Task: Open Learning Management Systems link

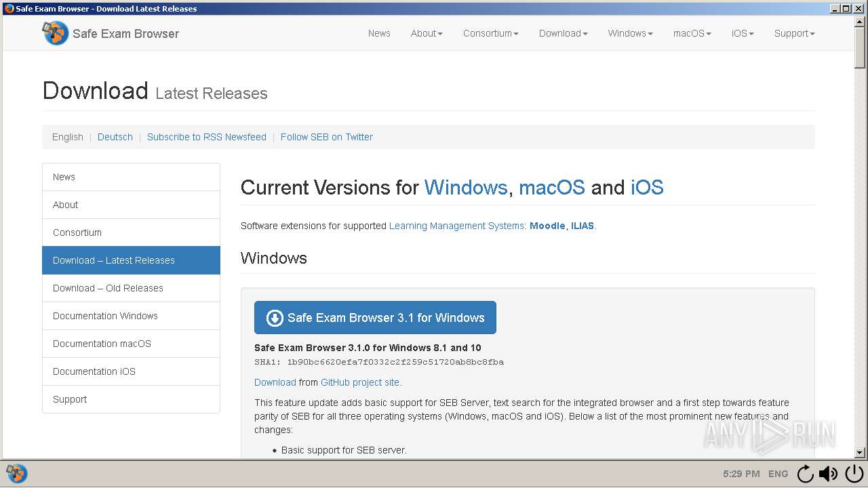Action: [x=458, y=226]
